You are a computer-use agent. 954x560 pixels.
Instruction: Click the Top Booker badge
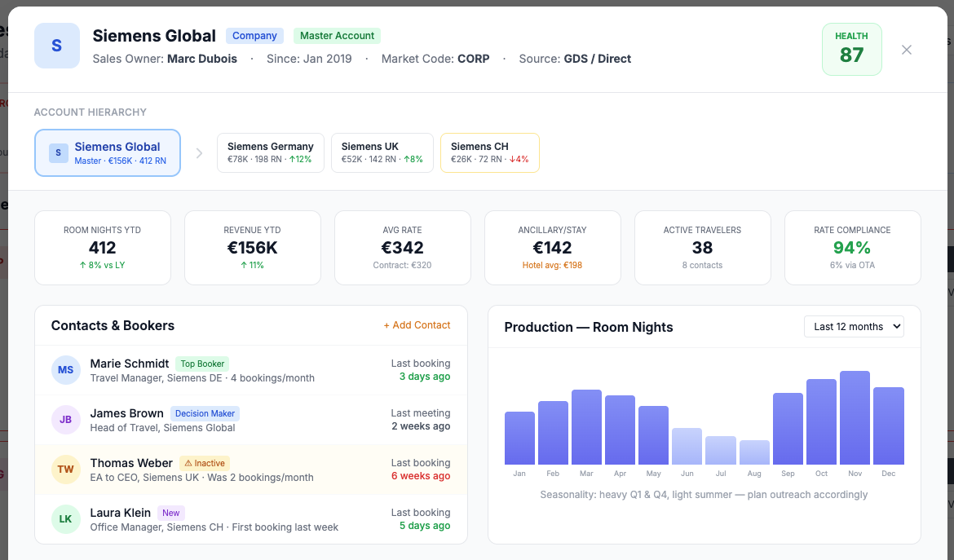coord(202,364)
